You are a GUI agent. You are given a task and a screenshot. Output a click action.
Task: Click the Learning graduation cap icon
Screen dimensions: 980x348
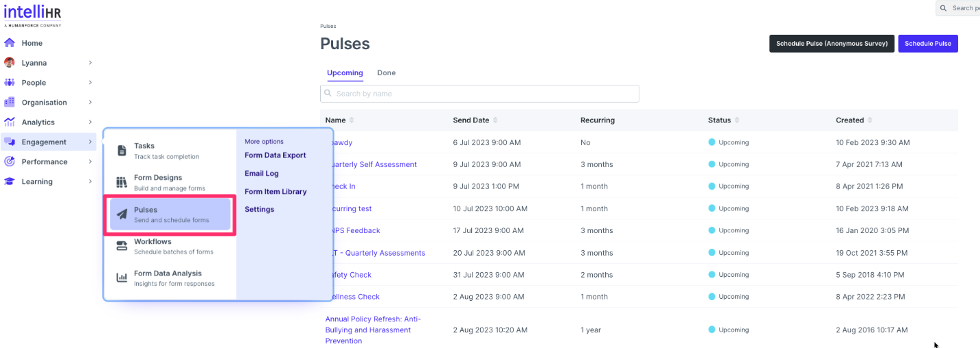10,182
